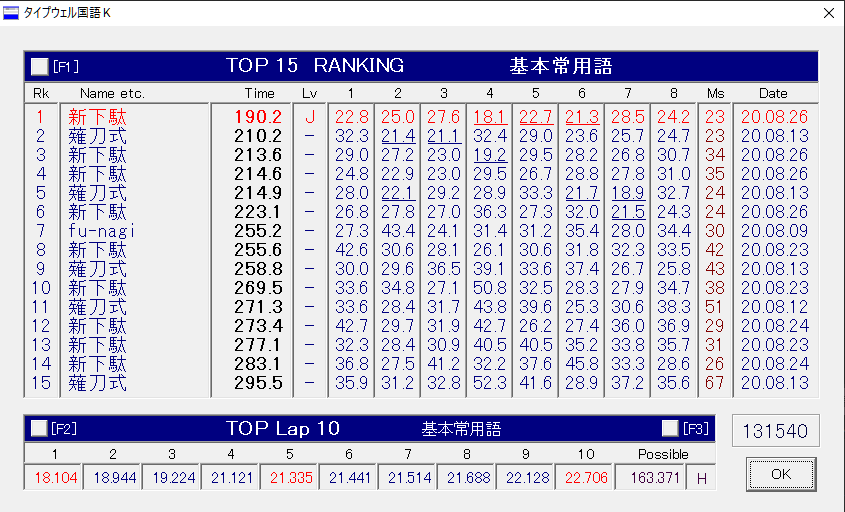Click the miss count 51

pyautogui.click(x=715, y=307)
